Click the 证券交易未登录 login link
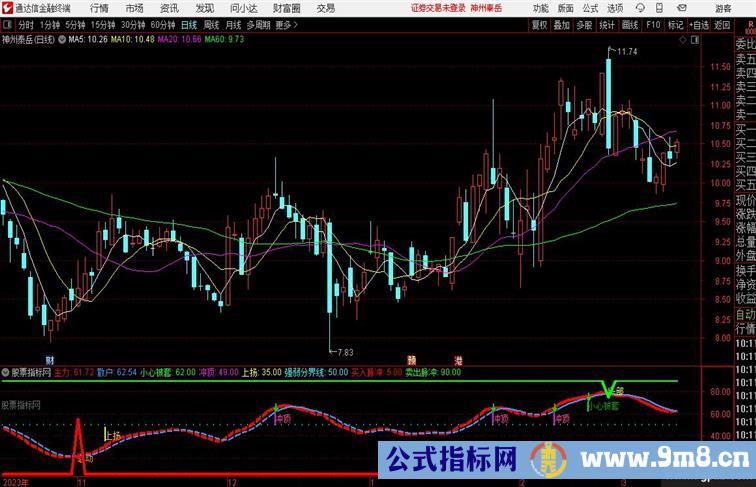 (438, 8)
